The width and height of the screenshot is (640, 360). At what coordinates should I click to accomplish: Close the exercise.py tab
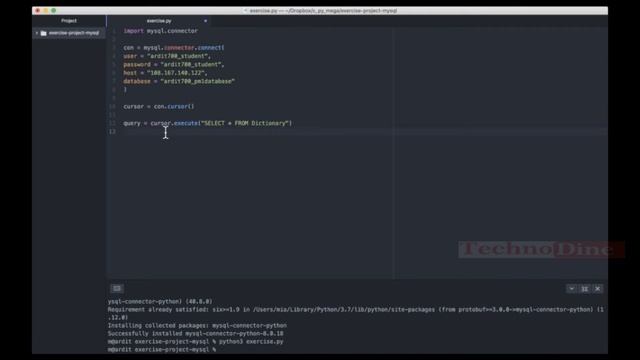[x=205, y=21]
